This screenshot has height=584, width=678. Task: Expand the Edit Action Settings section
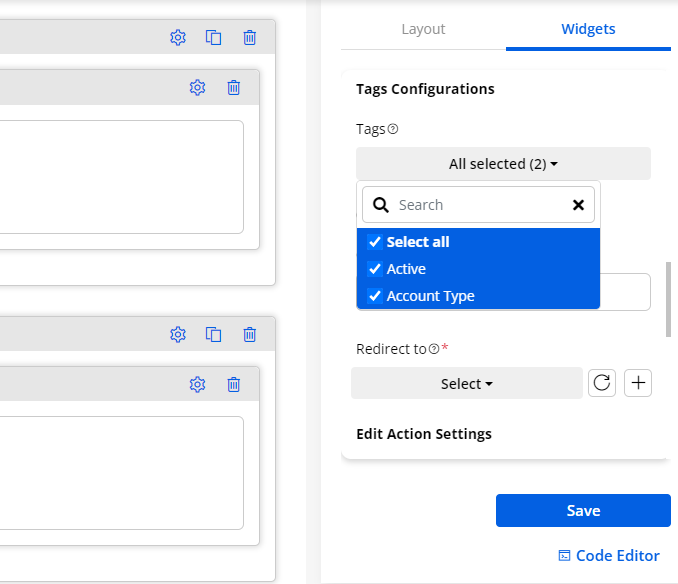424,434
